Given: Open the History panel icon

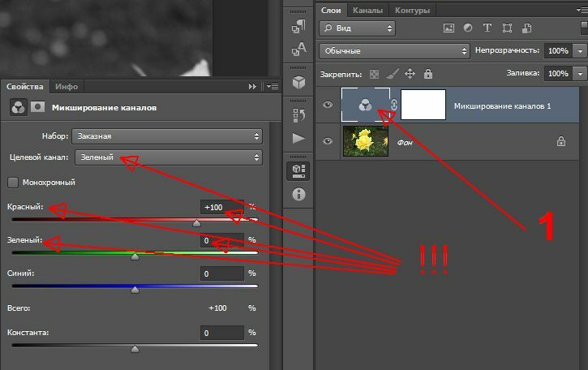Looking at the screenshot, I should 299,115.
